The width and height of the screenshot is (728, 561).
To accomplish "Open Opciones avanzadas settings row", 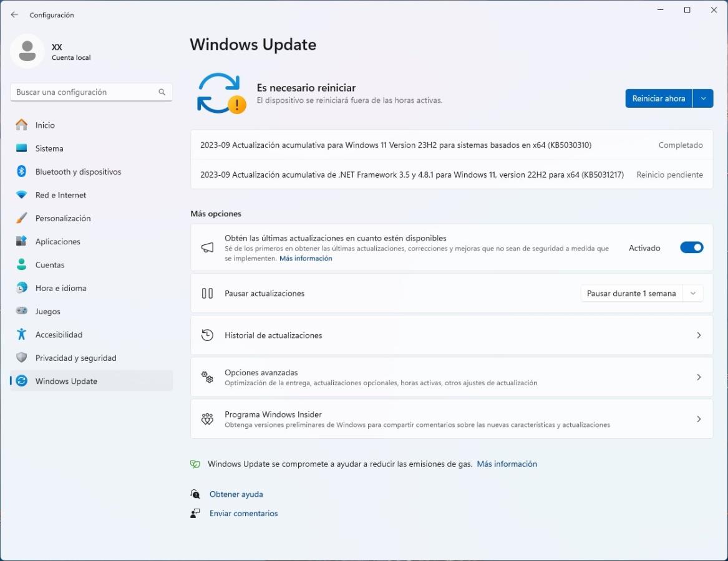I will coord(451,377).
